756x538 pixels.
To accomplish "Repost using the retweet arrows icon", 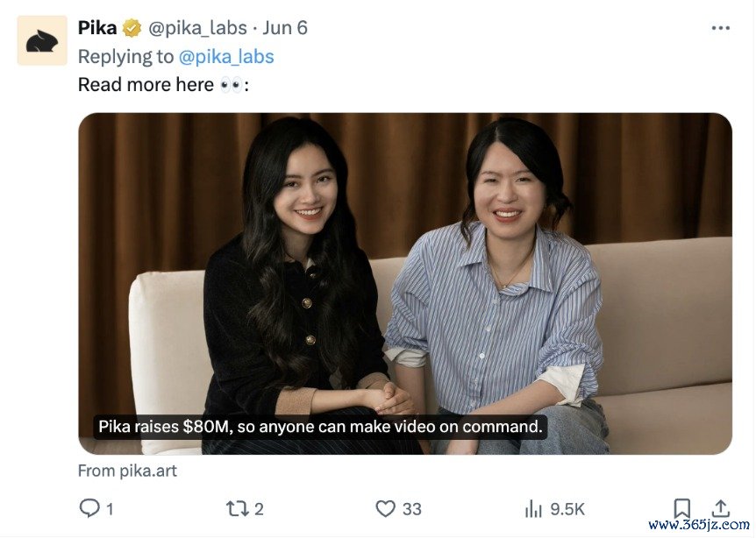I will [x=237, y=508].
